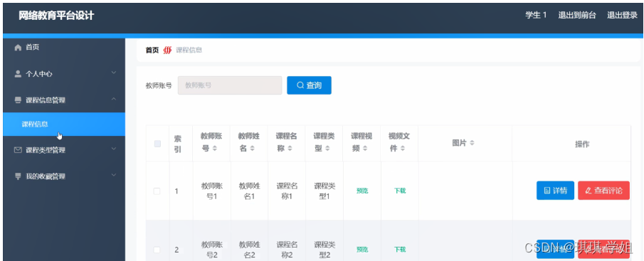Sort by 课程名称 column arrows
Screen dimensions: 644x261
point(290,149)
